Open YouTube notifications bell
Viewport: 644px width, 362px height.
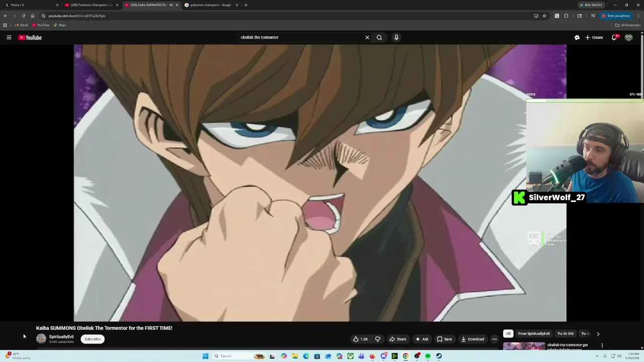pos(614,37)
